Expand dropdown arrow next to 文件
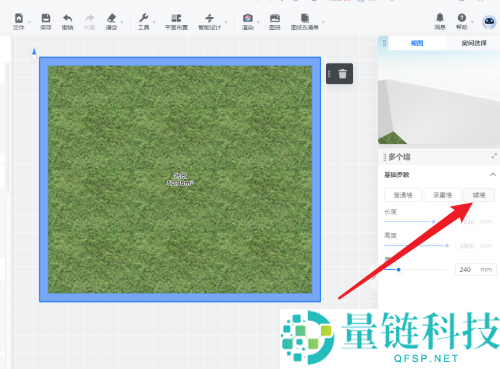Image resolution: width=500 pixels, height=369 pixels. coord(29,23)
